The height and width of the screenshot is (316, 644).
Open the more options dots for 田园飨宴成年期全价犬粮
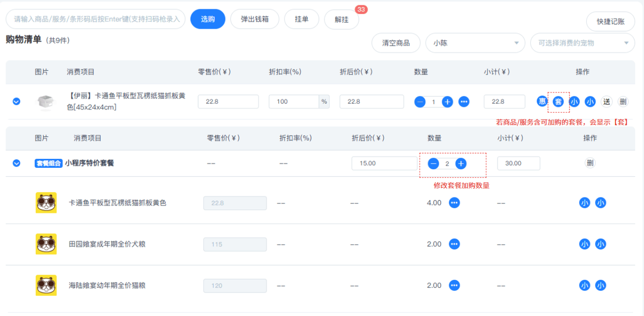(454, 244)
